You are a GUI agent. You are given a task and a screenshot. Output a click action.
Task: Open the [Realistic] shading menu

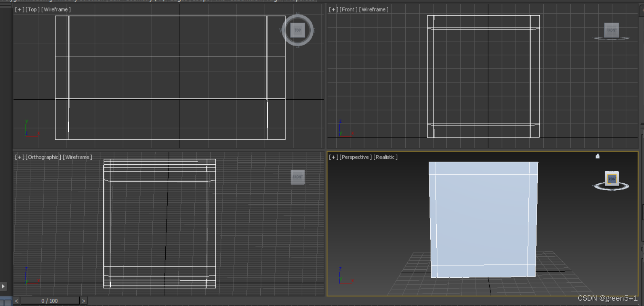tap(386, 157)
